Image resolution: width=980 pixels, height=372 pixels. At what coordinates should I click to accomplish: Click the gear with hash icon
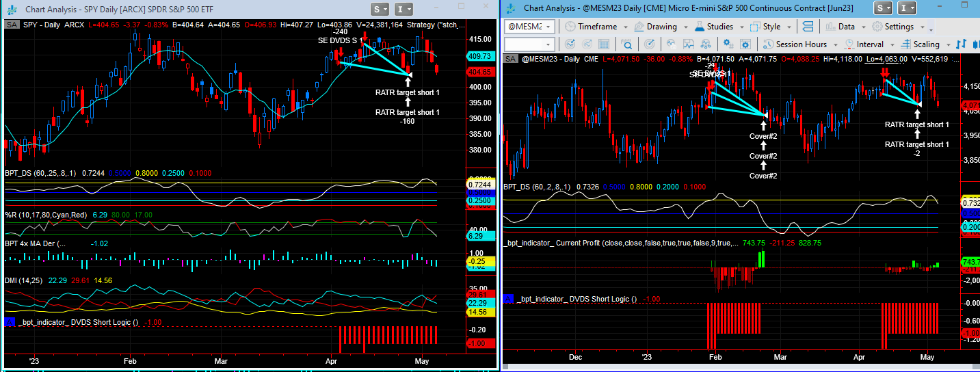(x=728, y=44)
